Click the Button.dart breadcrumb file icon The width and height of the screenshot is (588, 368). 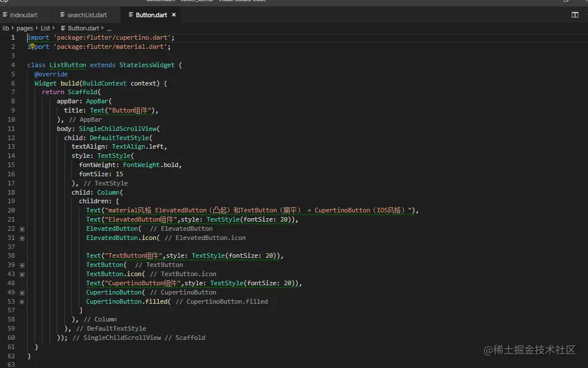point(63,28)
